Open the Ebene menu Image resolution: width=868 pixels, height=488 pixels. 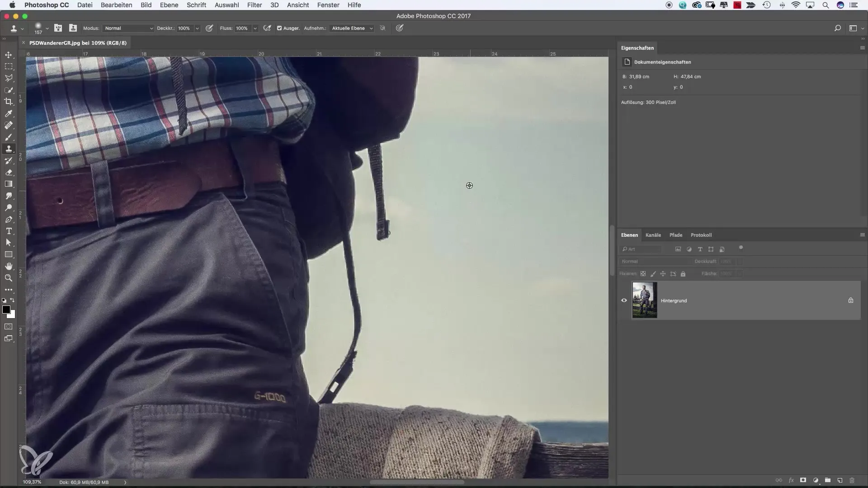pos(169,5)
